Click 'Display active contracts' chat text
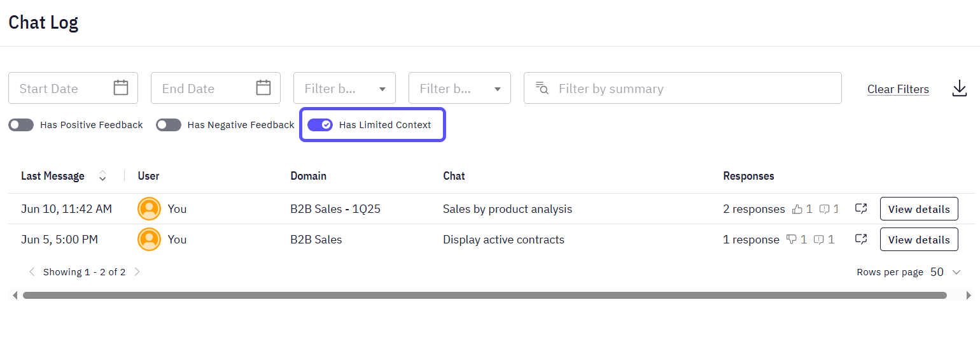Image resolution: width=980 pixels, height=339 pixels. pos(504,240)
